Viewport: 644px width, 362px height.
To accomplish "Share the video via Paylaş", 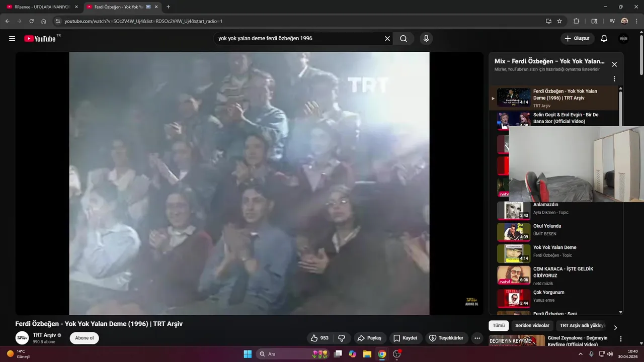I will click(369, 338).
